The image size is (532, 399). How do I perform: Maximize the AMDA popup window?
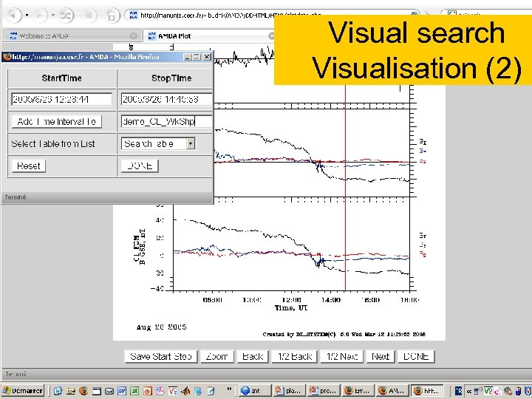click(197, 57)
